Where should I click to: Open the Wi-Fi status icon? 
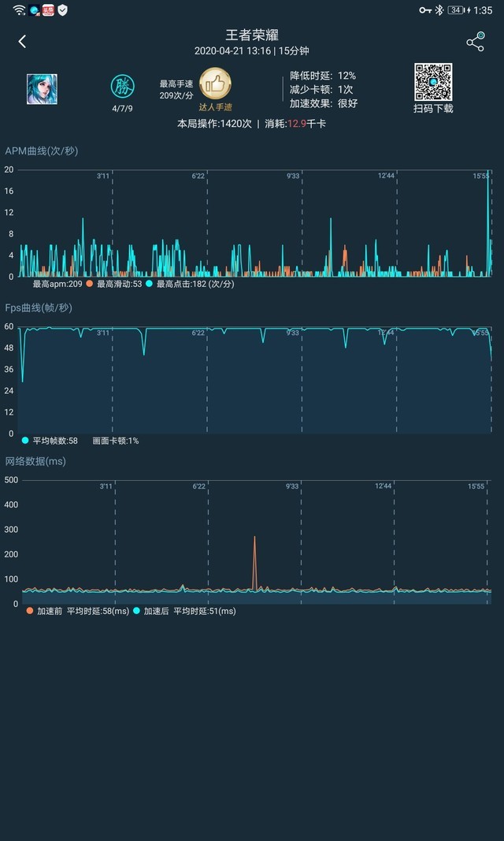click(x=19, y=9)
